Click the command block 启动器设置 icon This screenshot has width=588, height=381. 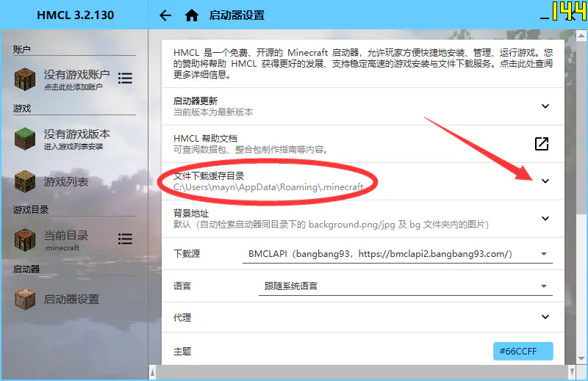tap(25, 299)
